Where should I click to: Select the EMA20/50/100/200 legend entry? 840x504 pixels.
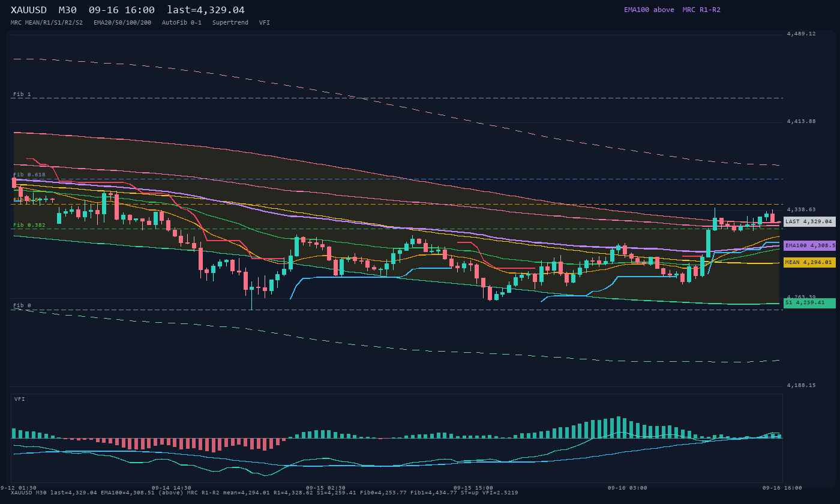pyautogui.click(x=122, y=23)
